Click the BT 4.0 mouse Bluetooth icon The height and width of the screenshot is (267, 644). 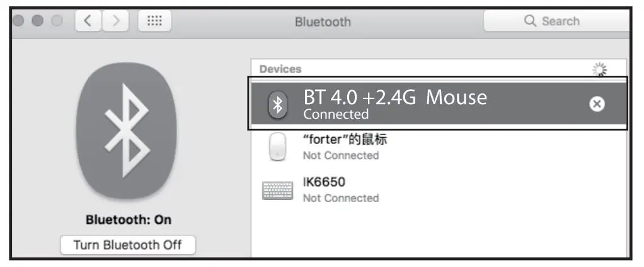278,105
